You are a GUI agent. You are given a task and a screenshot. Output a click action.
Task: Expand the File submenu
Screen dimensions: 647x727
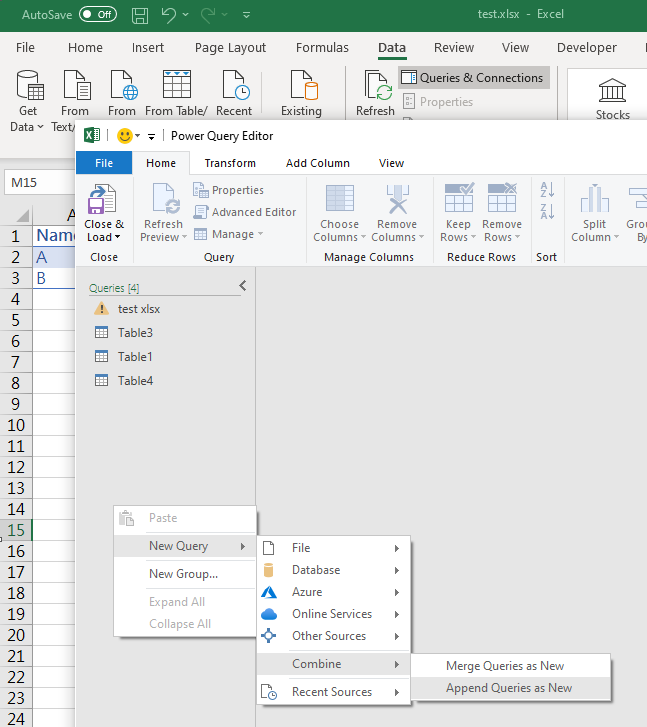(333, 548)
